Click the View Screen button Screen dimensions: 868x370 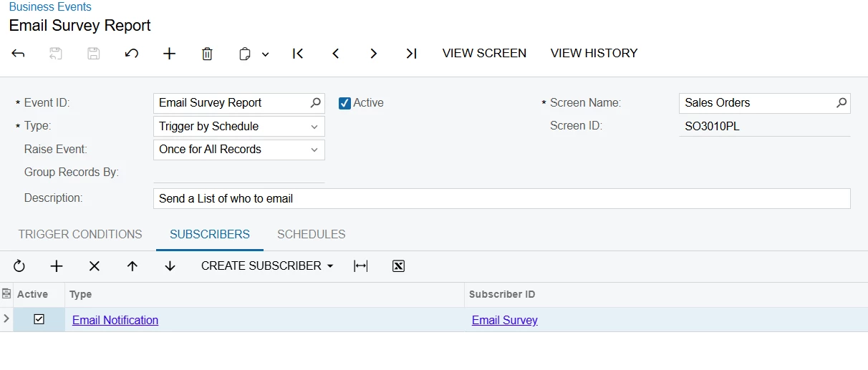(484, 54)
